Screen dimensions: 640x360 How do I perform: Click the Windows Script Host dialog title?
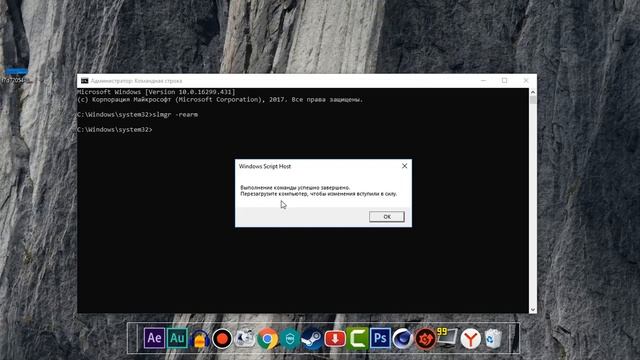point(265,166)
